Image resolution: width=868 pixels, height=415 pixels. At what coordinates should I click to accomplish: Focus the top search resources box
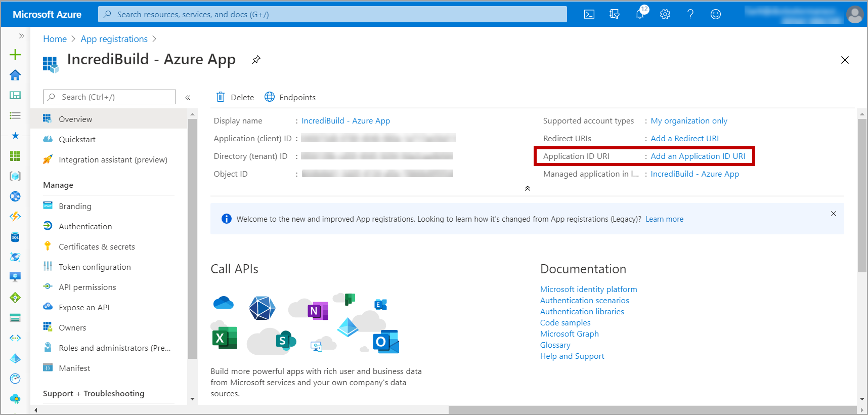click(x=332, y=14)
